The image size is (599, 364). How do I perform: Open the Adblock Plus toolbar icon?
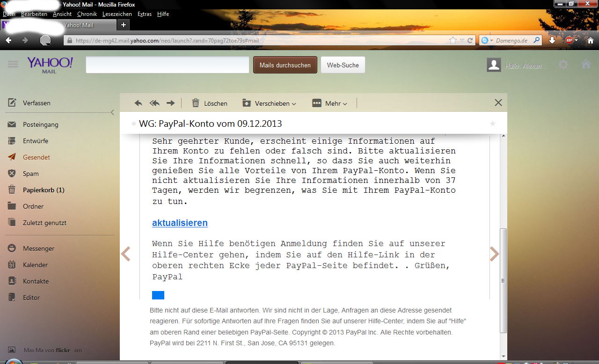[569, 40]
